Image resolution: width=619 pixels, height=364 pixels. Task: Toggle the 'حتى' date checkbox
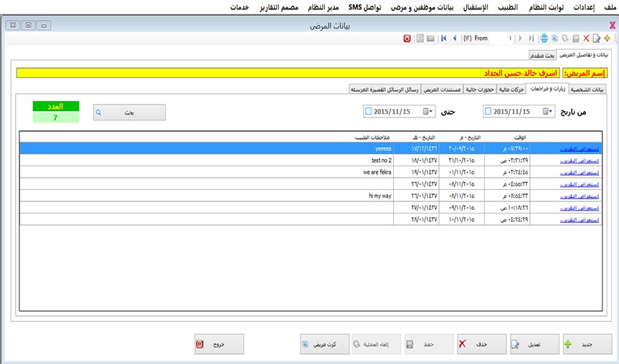pos(369,112)
